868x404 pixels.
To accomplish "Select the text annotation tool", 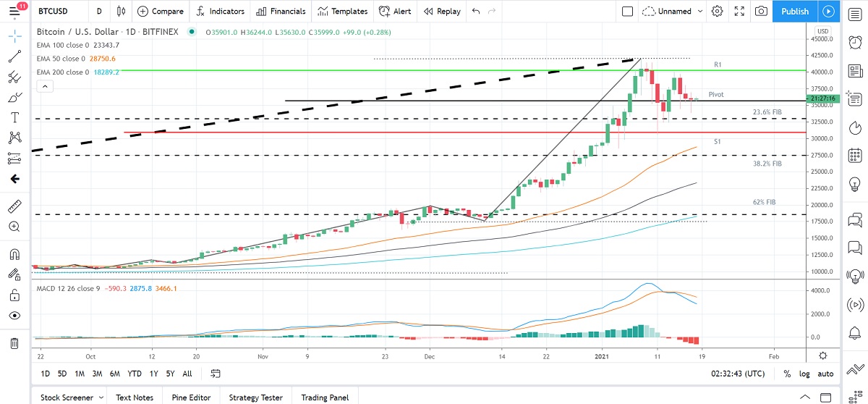I will [14, 117].
